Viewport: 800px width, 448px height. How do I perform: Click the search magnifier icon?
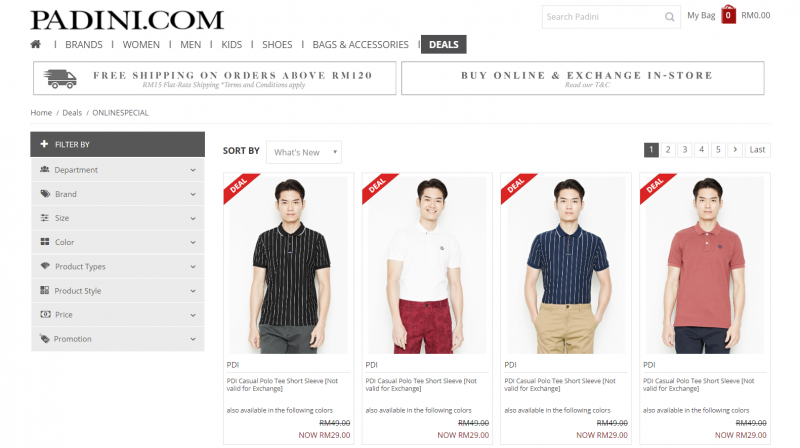pyautogui.click(x=669, y=17)
